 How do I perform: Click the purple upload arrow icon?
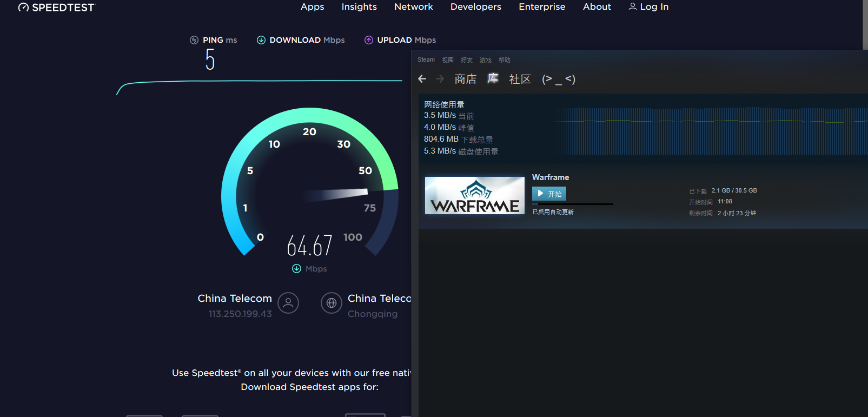[369, 40]
